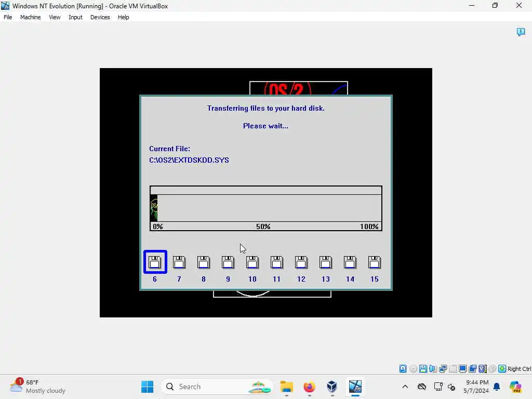Click the 50% progress label
Viewport: 532px width, 399px height.
263,227
